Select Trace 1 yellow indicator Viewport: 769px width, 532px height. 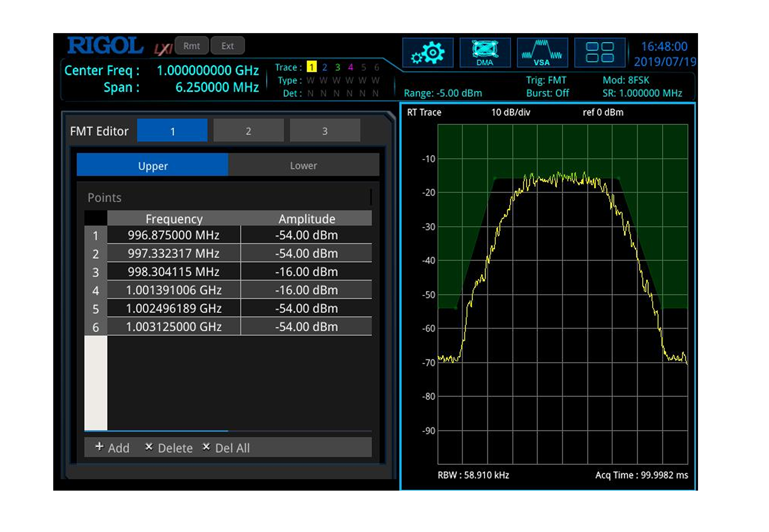(311, 67)
